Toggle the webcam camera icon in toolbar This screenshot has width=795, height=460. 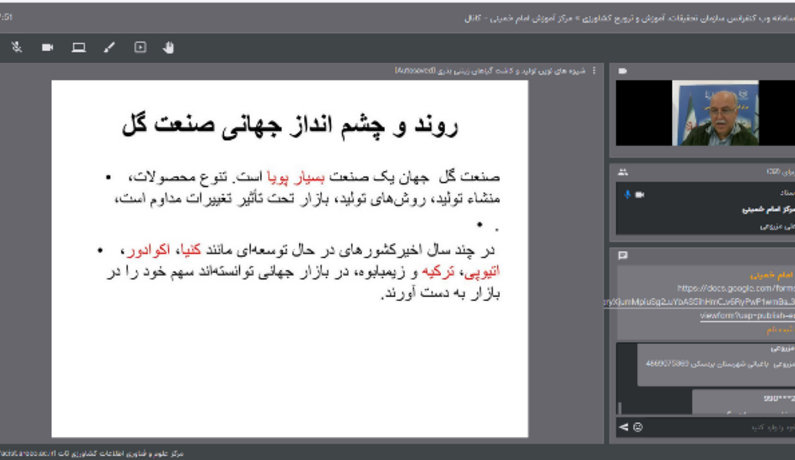(48, 47)
